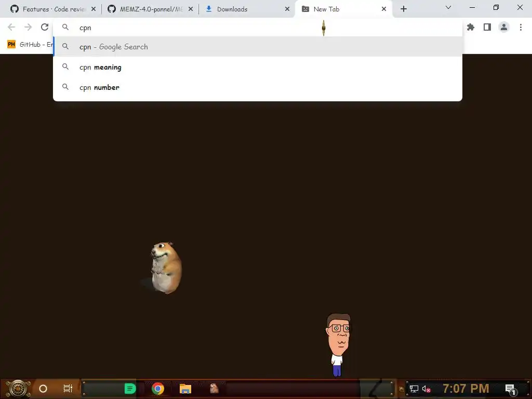Minimize the Chrome window
The height and width of the screenshot is (399, 532).
(x=472, y=7)
